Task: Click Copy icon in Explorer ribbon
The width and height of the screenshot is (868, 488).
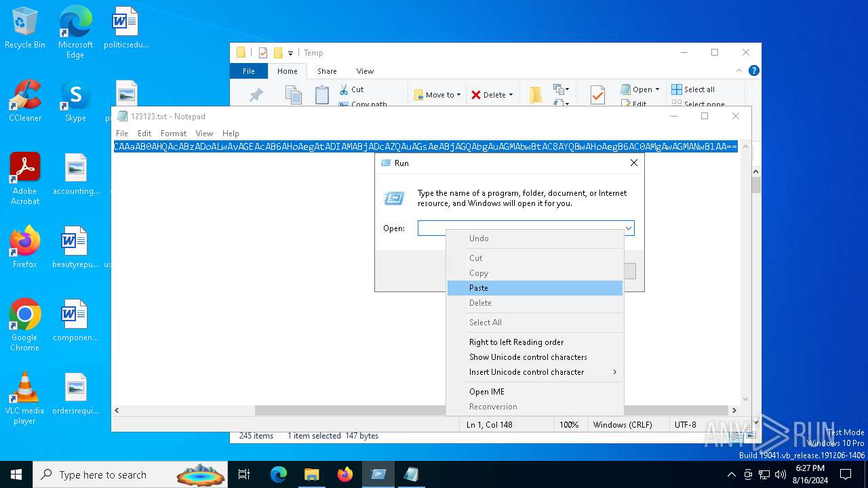Action: [293, 95]
